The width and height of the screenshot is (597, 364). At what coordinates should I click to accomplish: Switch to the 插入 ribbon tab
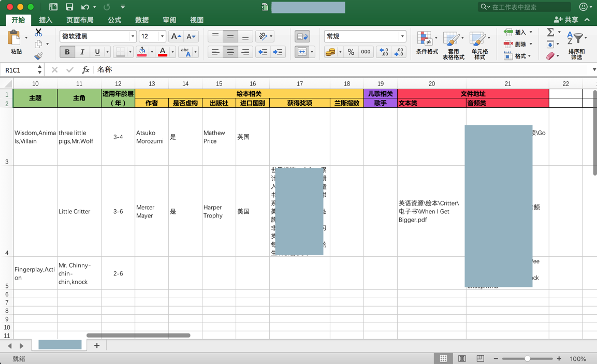46,20
